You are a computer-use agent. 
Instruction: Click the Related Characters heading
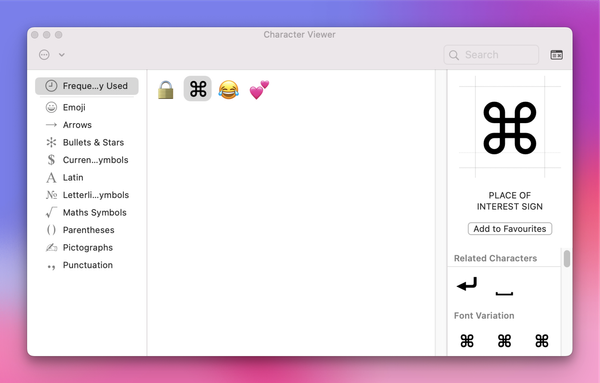coord(495,258)
